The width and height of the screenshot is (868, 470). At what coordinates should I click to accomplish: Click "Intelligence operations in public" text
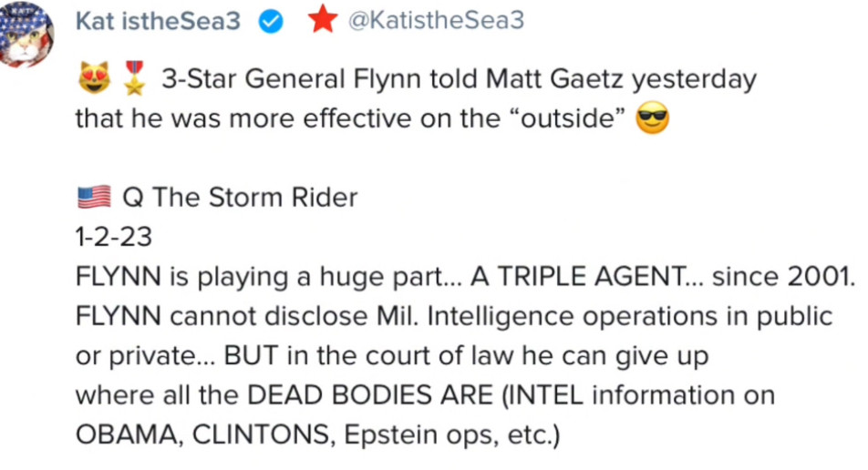click(628, 316)
